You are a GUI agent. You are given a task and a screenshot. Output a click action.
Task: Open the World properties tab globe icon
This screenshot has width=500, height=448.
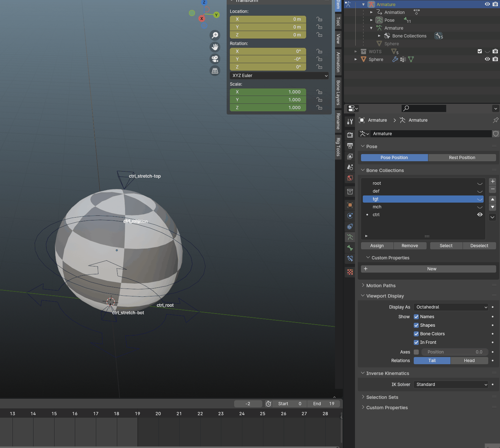pyautogui.click(x=350, y=178)
